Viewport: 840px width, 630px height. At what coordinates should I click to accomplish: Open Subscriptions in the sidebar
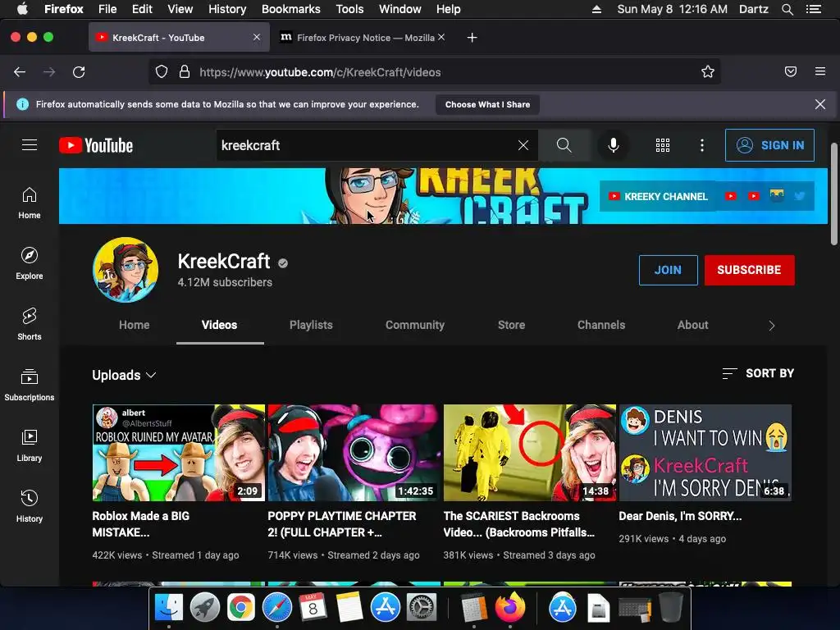pos(30,385)
